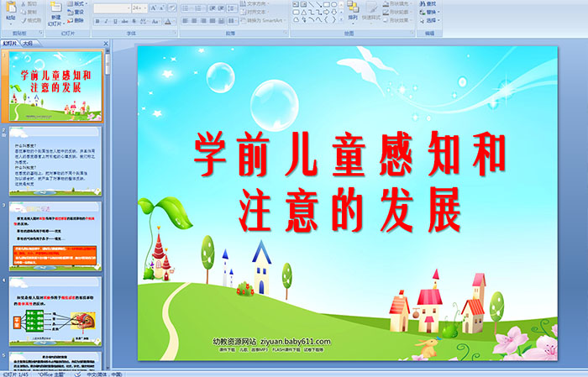The width and height of the screenshot is (588, 377).
Task: Open the 版式 layout dropdown
Action: [77, 3]
